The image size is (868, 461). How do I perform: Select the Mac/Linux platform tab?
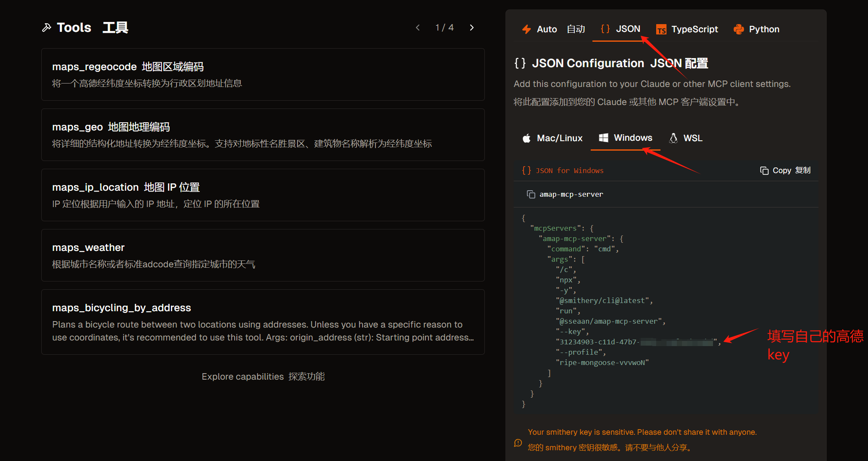(x=552, y=138)
